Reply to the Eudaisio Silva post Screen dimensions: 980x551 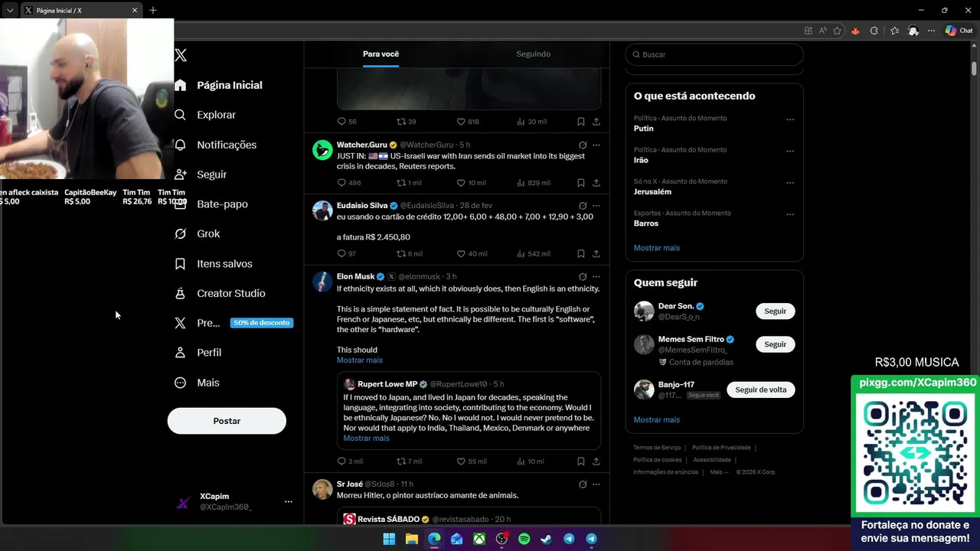tap(341, 253)
